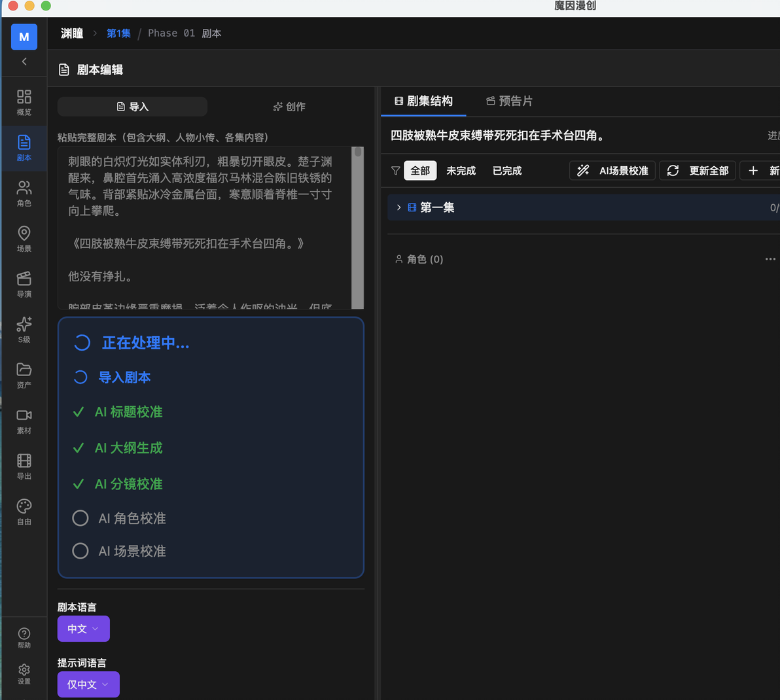
Task: Open the 导演 director sidebar icon
Action: click(x=24, y=285)
